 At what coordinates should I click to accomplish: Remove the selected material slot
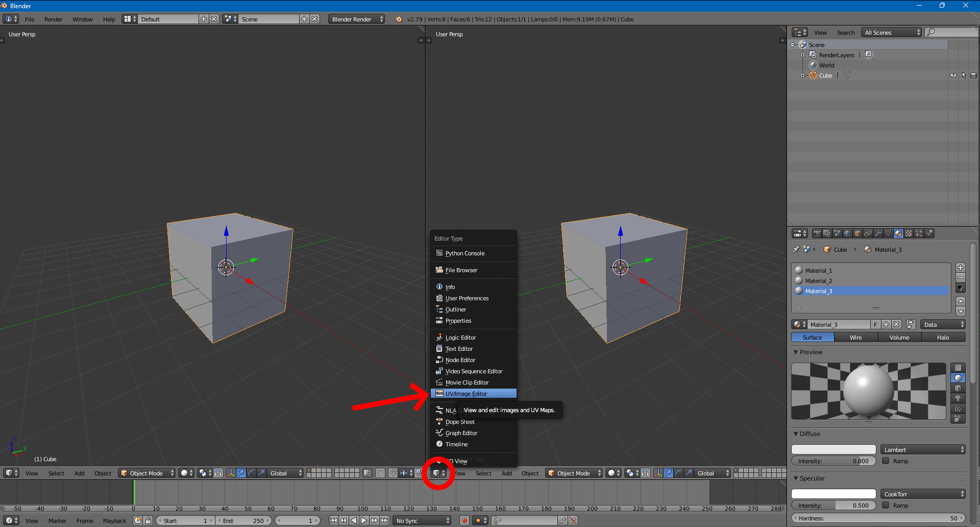click(x=961, y=278)
